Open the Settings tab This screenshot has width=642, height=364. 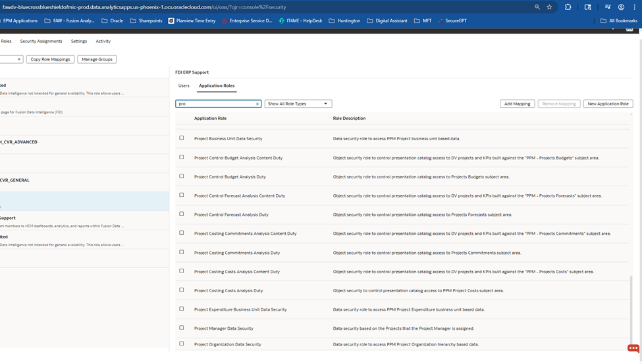click(x=79, y=41)
